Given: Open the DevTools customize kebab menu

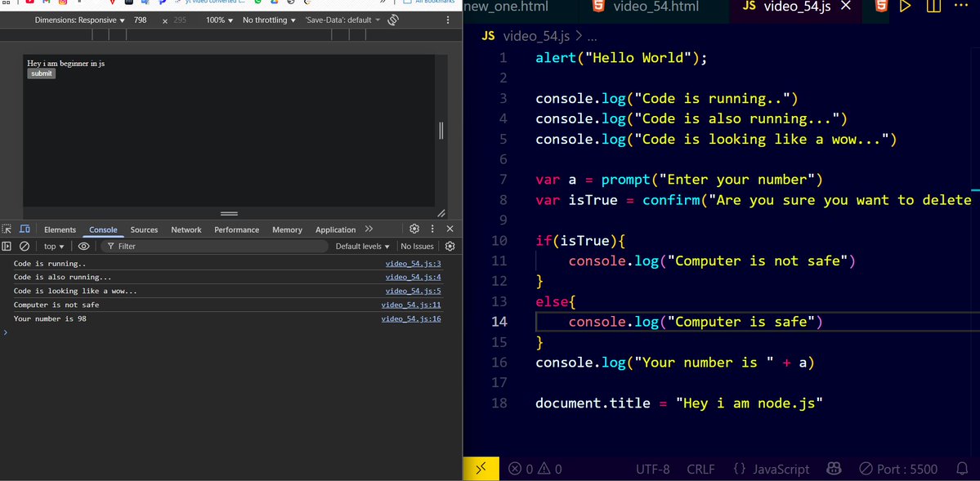Looking at the screenshot, I should click(x=432, y=229).
